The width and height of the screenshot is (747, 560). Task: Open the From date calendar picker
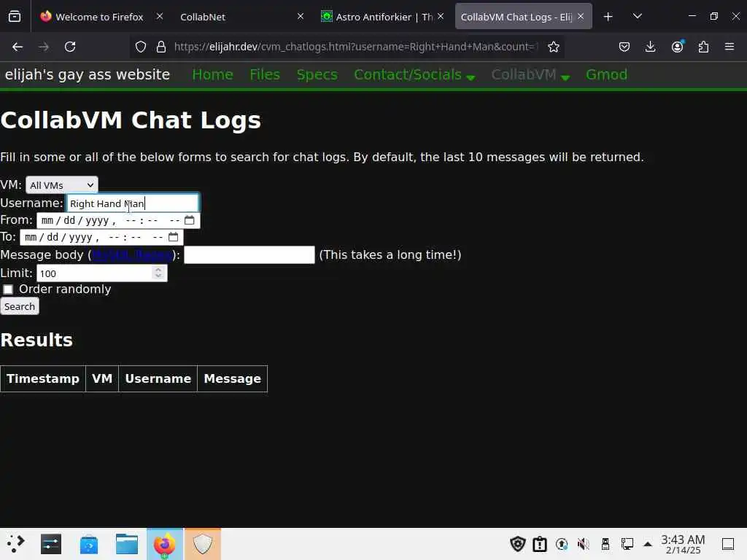(x=189, y=220)
